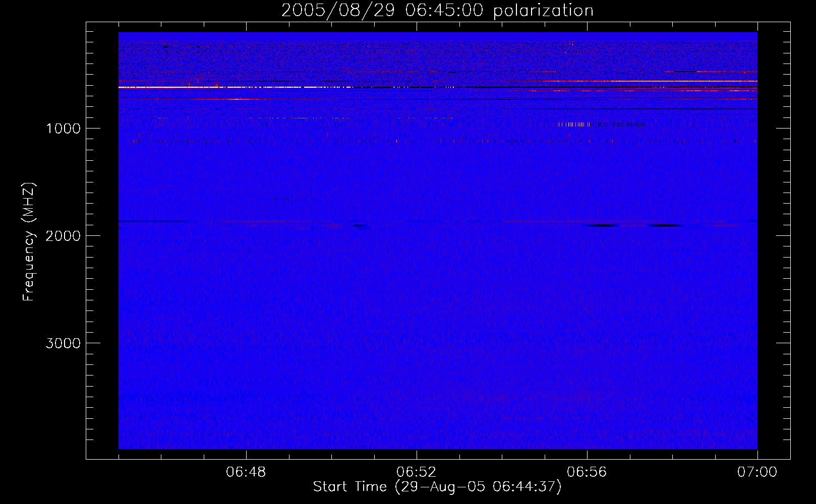Click the 07:00 time tick label
This screenshot has width=816, height=504.
click(x=757, y=472)
